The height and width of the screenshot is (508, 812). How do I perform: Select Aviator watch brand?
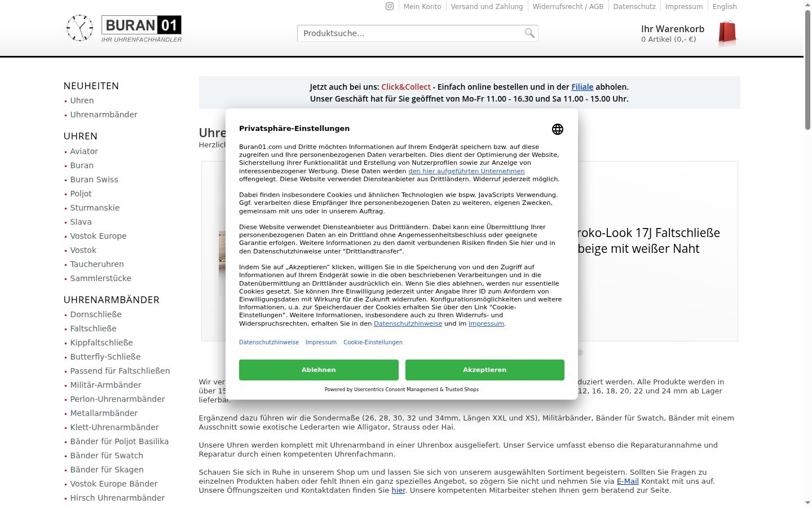(x=84, y=151)
